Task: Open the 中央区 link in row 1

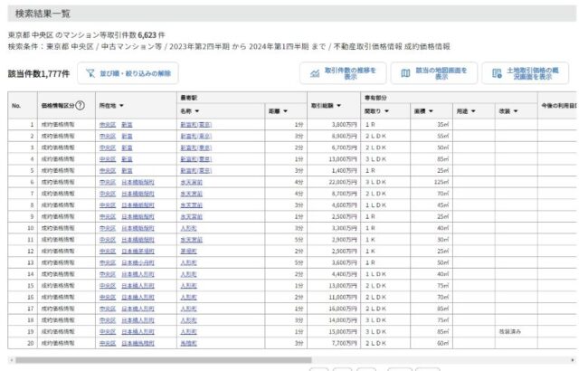Action: pyautogui.click(x=108, y=125)
